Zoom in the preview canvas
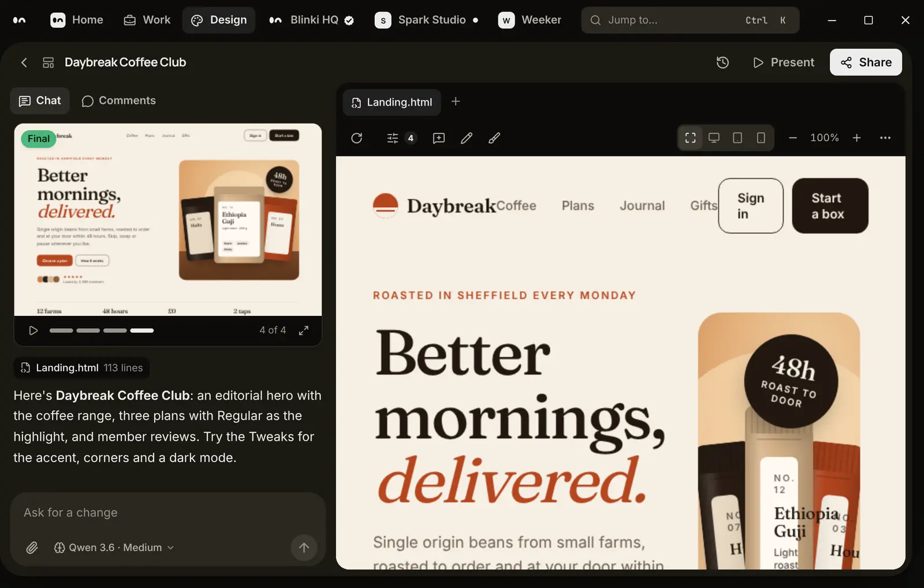This screenshot has width=924, height=588. [857, 138]
